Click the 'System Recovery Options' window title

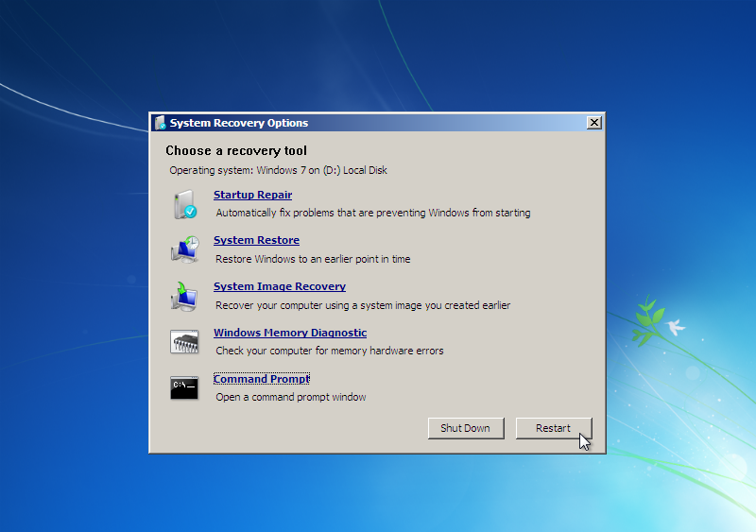coord(239,123)
